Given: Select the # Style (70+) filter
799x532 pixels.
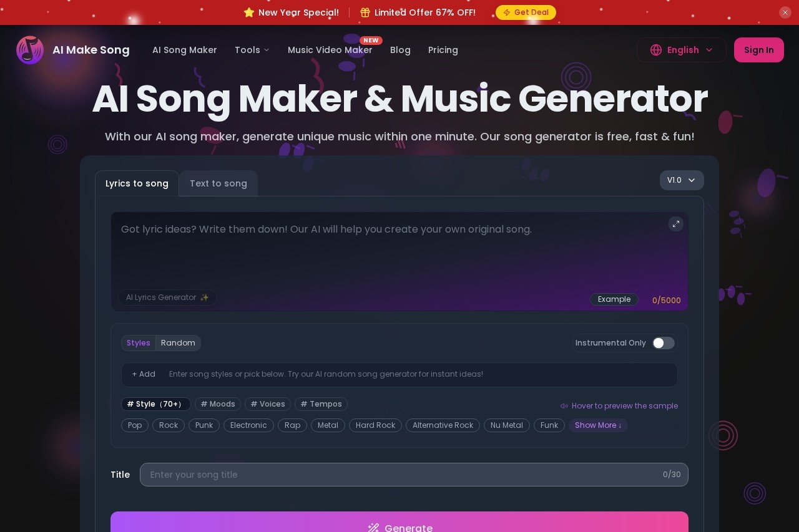Looking at the screenshot, I should [155, 404].
